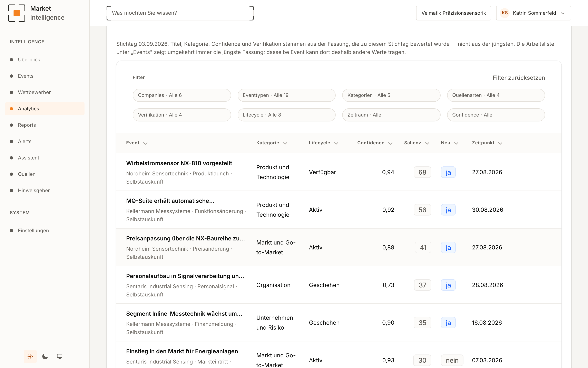588x368 pixels.
Task: Open event Einstieg in den Markt für Energieanlagen
Action: tap(182, 351)
